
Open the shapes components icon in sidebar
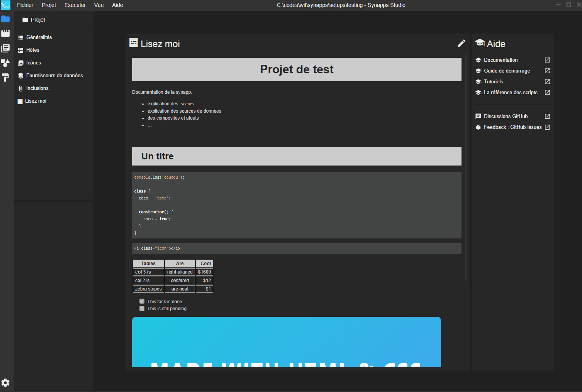click(5, 63)
